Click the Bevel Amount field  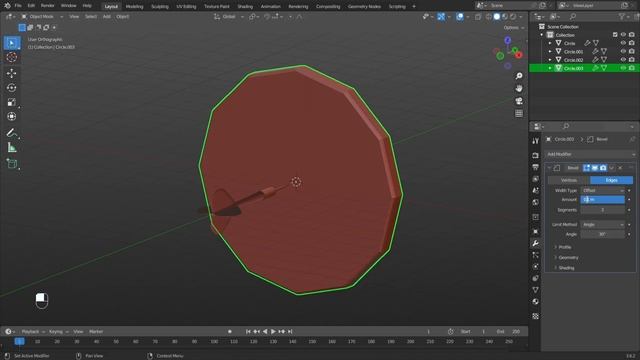[x=603, y=199]
